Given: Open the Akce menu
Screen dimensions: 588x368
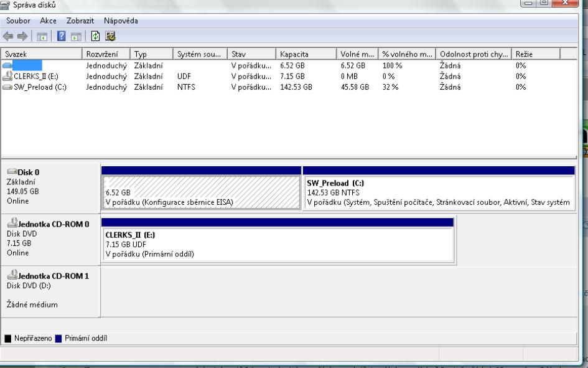Looking at the screenshot, I should point(48,21).
